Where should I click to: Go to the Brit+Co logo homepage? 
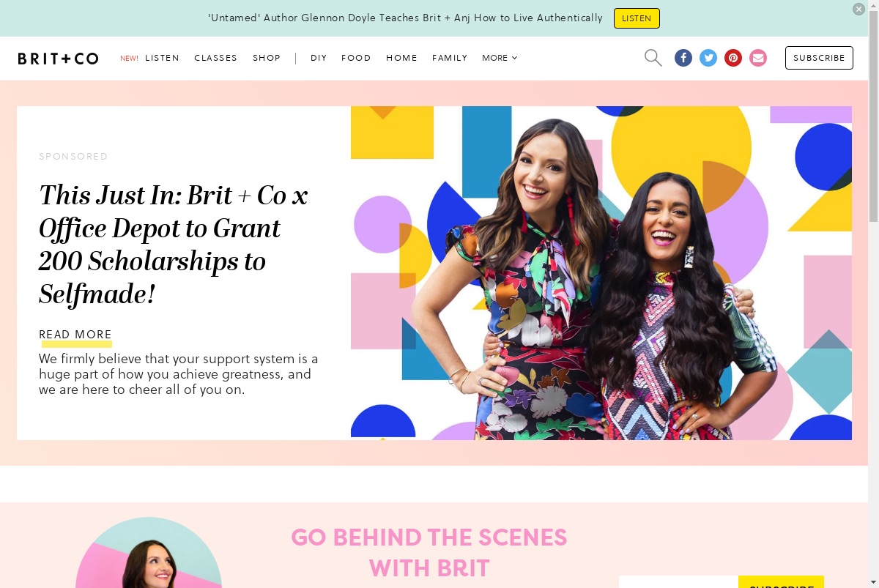pyautogui.click(x=58, y=59)
